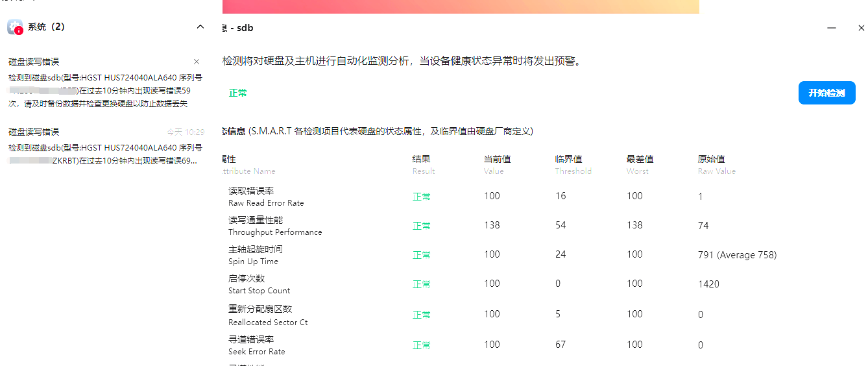Click the 正常 result for Raw Read Error Rate

click(x=422, y=197)
